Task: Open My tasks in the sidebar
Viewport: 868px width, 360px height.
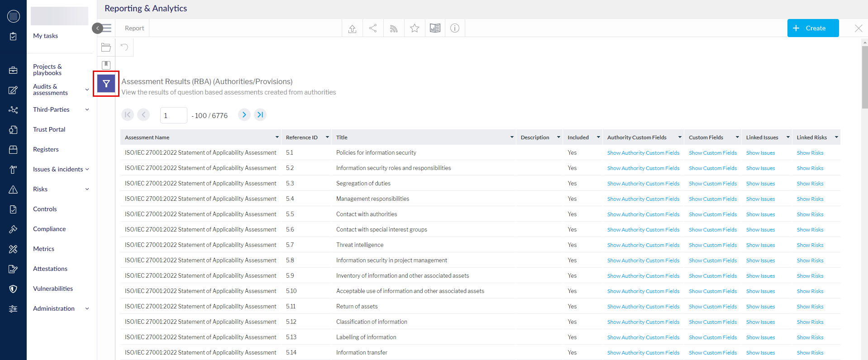Action: 45,36
